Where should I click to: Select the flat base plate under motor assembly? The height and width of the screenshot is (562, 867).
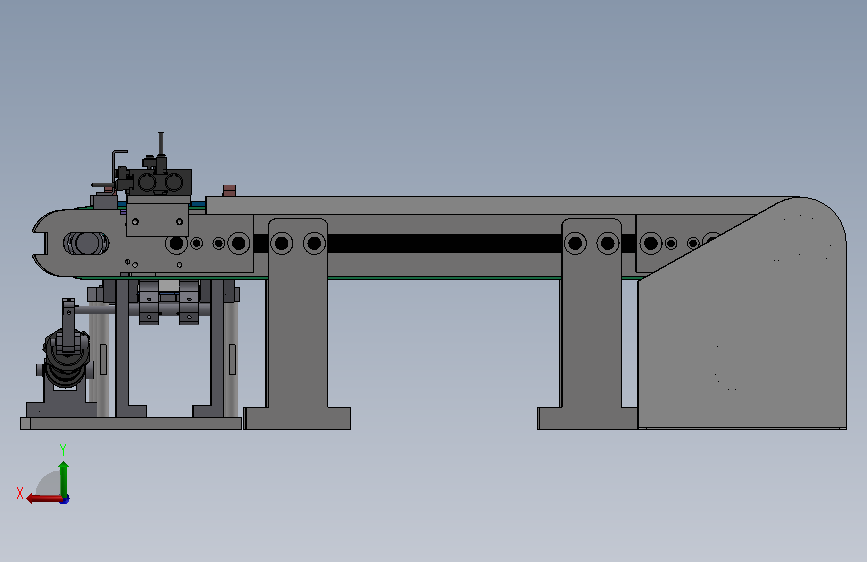coord(131,423)
